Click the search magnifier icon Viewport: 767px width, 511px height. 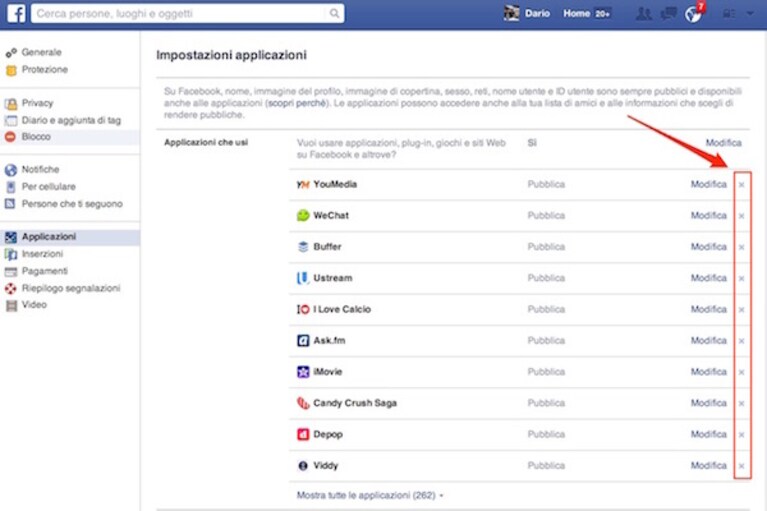pyautogui.click(x=334, y=13)
